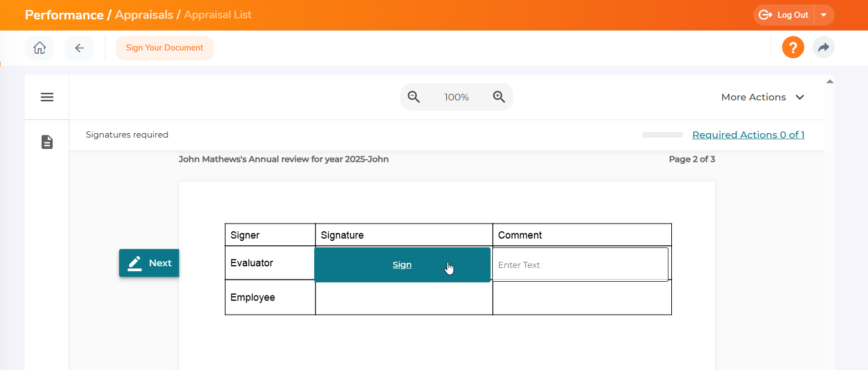
Task: Click the scrollbar up arrow
Action: (x=829, y=82)
